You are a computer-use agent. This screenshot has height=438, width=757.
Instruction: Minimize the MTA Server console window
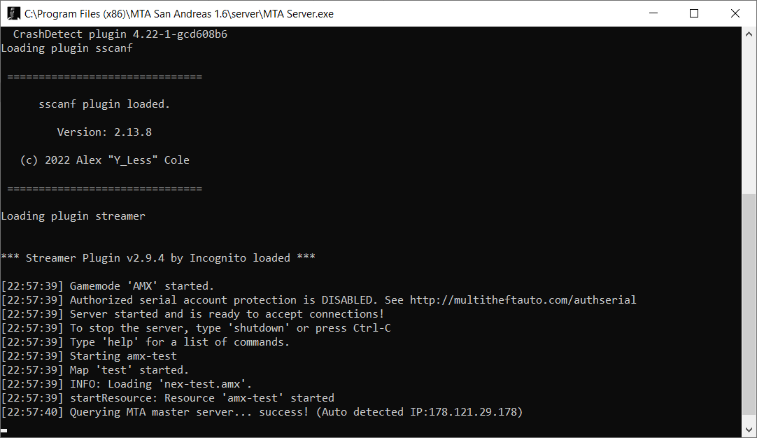[x=653, y=14]
